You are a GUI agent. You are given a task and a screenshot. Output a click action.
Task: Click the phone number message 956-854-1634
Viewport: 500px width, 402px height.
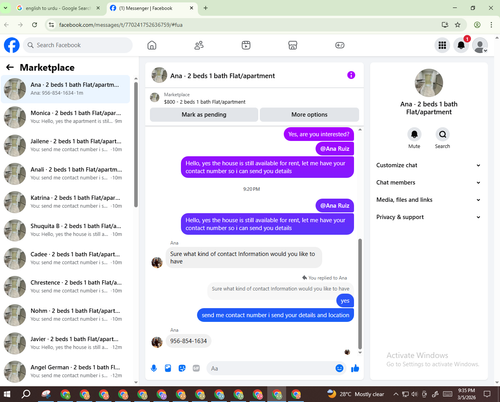(188, 341)
